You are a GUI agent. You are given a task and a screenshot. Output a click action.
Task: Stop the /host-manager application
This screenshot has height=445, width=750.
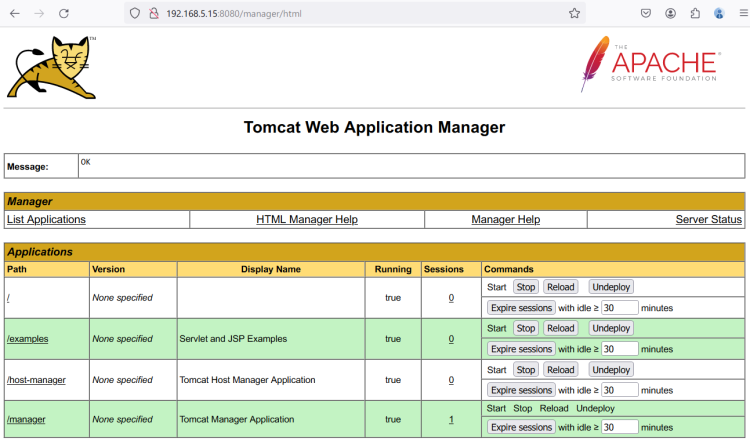[526, 370]
